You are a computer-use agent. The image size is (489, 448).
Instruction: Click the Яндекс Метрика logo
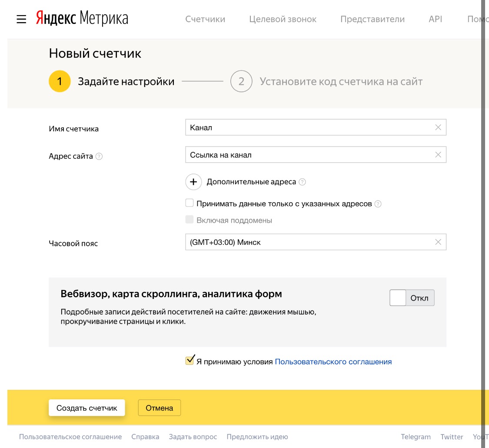click(x=82, y=19)
